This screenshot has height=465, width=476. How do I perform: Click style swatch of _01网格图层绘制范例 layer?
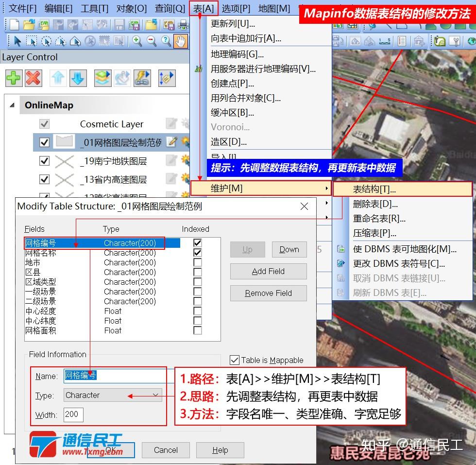pyautogui.click(x=64, y=142)
